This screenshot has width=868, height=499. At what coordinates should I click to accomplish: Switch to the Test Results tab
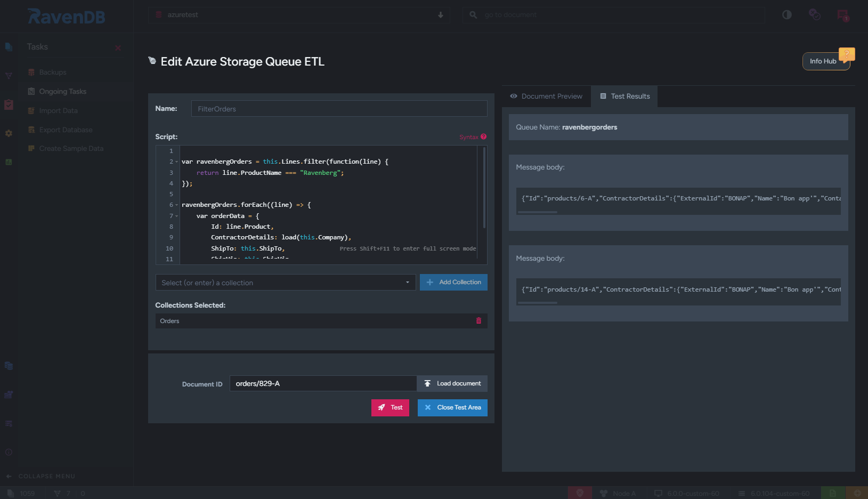coord(624,96)
